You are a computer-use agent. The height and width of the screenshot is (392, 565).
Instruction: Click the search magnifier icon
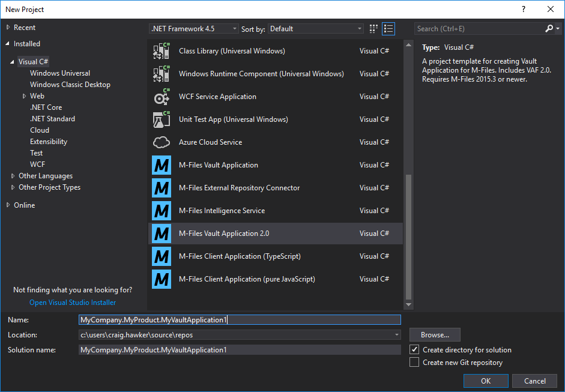pos(549,28)
